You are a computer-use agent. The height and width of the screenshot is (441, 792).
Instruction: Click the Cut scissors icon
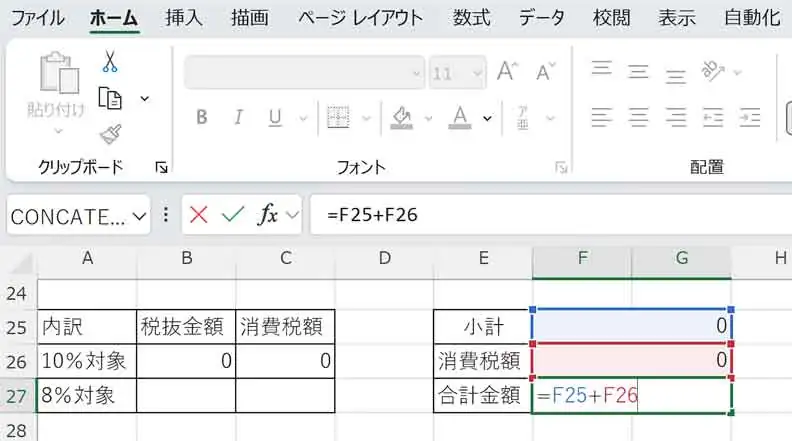point(109,62)
